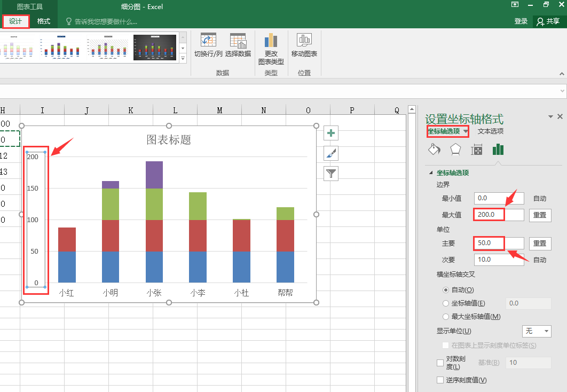This screenshot has height=392, width=567.
Task: Click ribbon display options icon in title bar
Action: (515, 4)
